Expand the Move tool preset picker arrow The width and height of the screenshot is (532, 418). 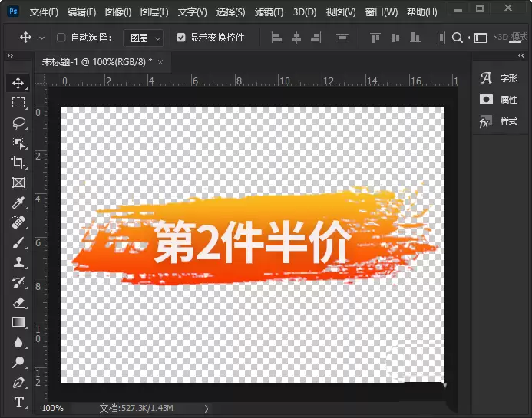coord(41,38)
